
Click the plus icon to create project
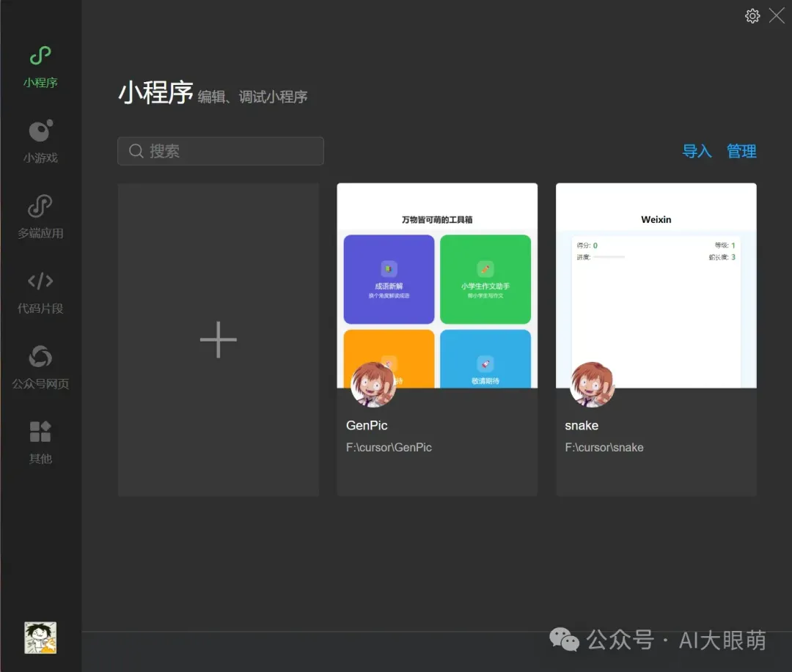219,340
